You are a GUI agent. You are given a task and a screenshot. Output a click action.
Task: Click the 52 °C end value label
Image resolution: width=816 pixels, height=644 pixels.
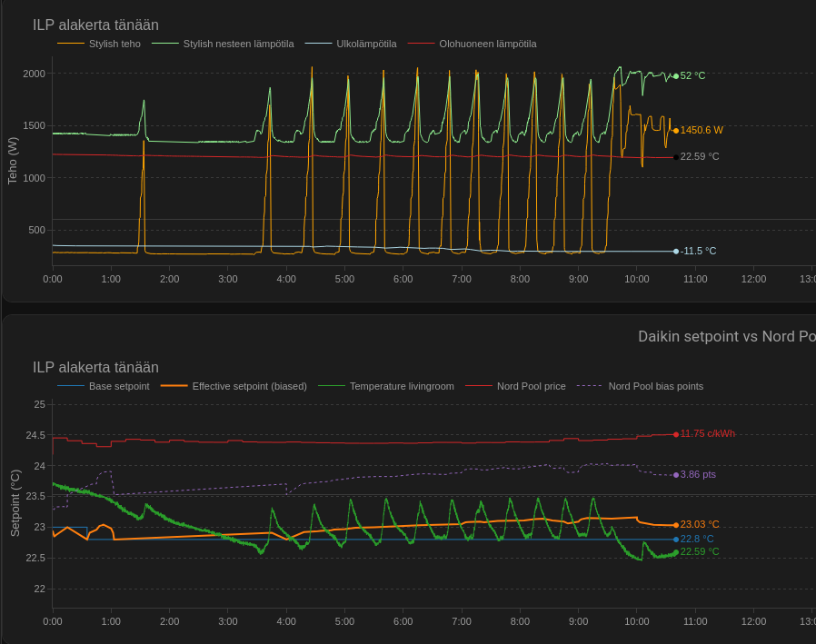coord(692,75)
